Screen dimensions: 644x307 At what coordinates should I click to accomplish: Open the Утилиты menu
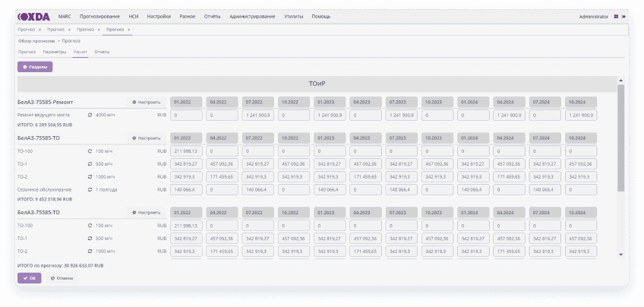[x=294, y=17]
